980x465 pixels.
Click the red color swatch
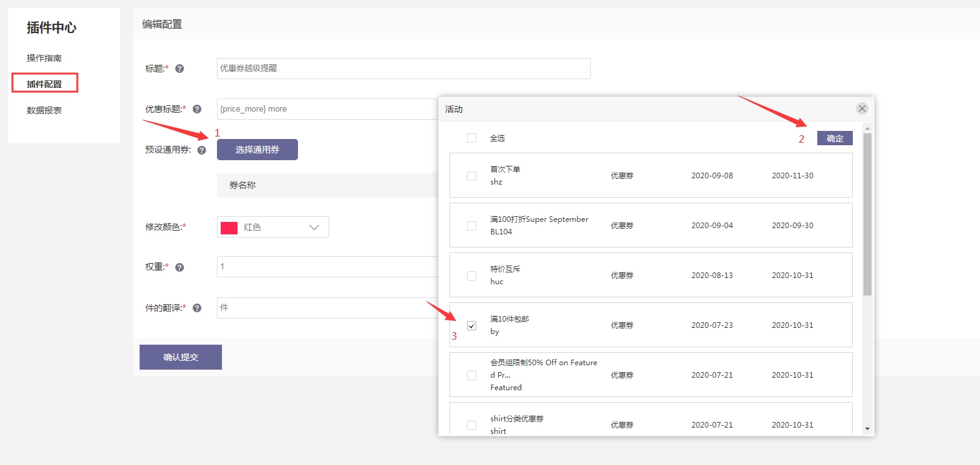(229, 228)
